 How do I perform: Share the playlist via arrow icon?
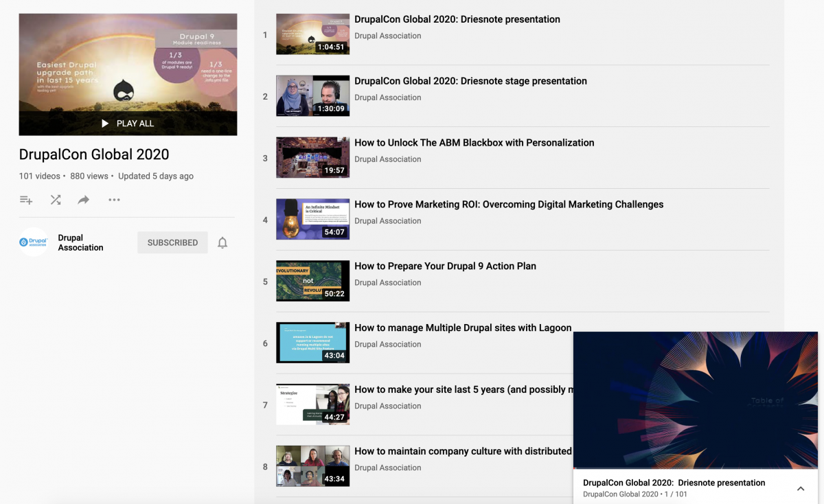(x=84, y=200)
